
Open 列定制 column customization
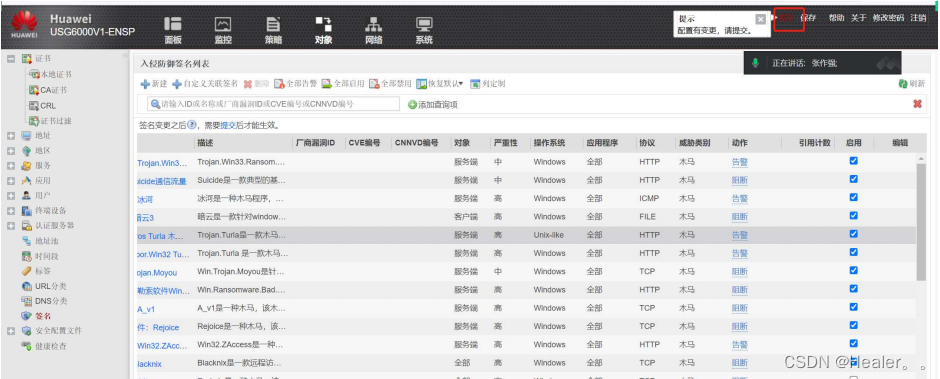tap(487, 84)
